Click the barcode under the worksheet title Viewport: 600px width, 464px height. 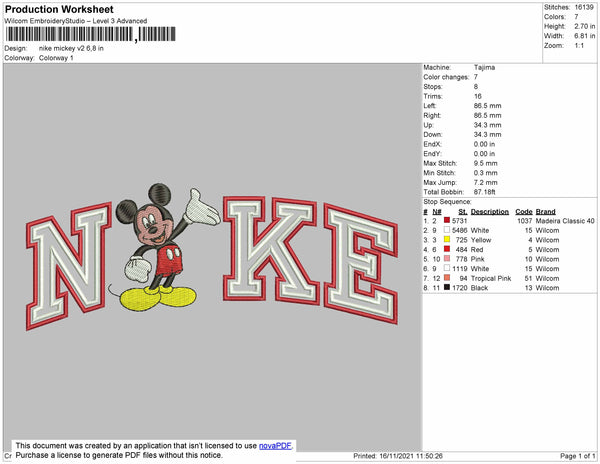coord(91,34)
